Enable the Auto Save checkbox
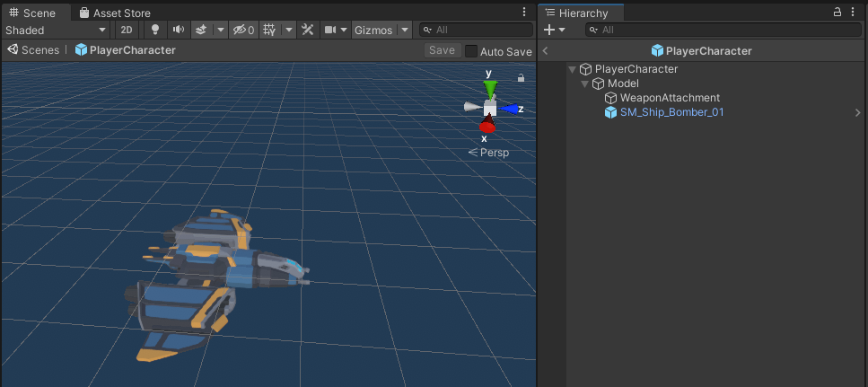 click(471, 51)
